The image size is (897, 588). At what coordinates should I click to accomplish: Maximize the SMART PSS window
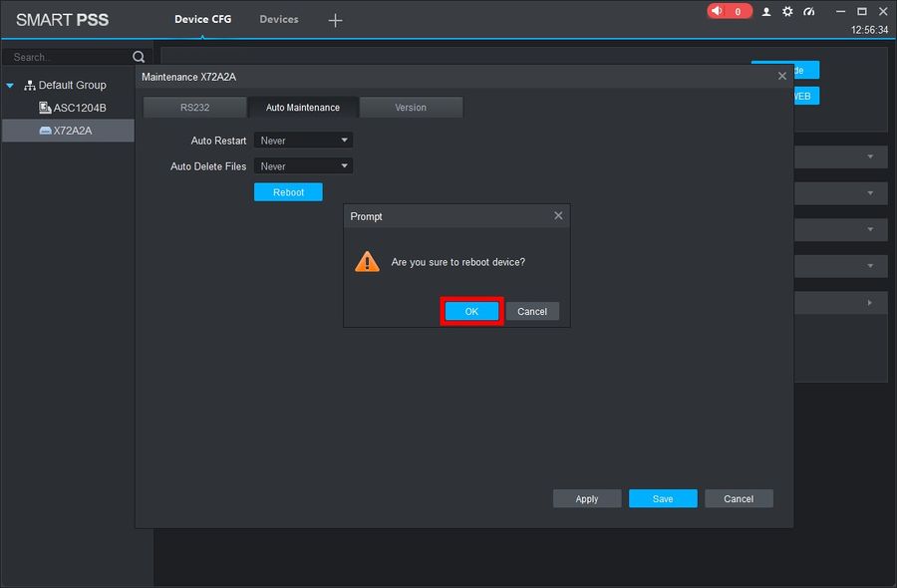(x=861, y=11)
